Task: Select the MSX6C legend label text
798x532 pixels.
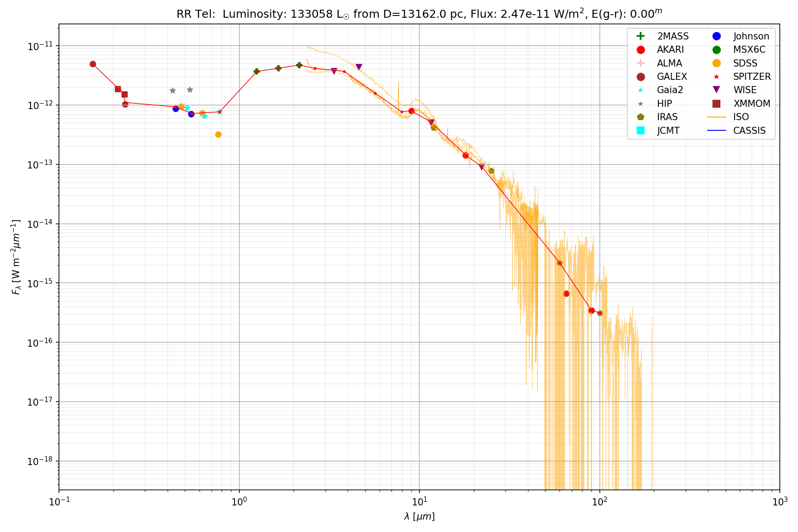Action: click(749, 50)
